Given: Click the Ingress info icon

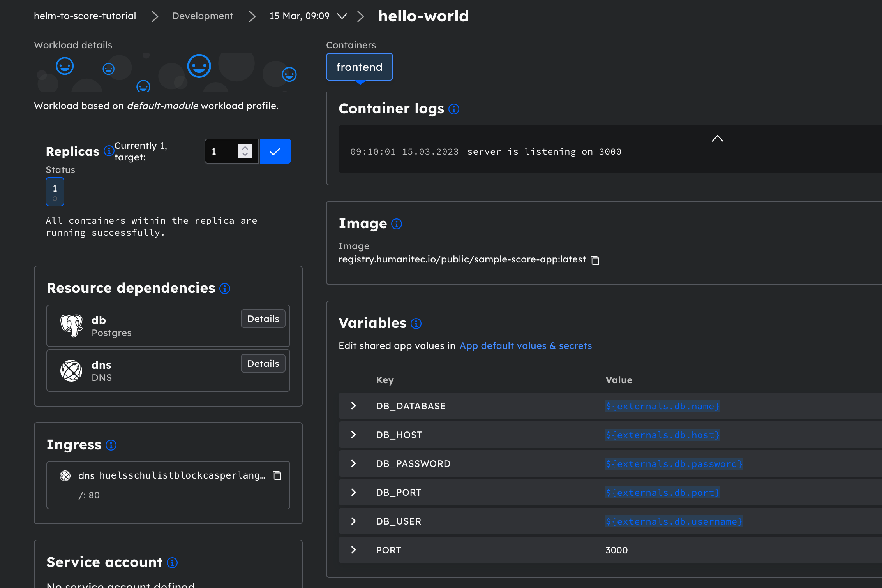Looking at the screenshot, I should pos(111,445).
